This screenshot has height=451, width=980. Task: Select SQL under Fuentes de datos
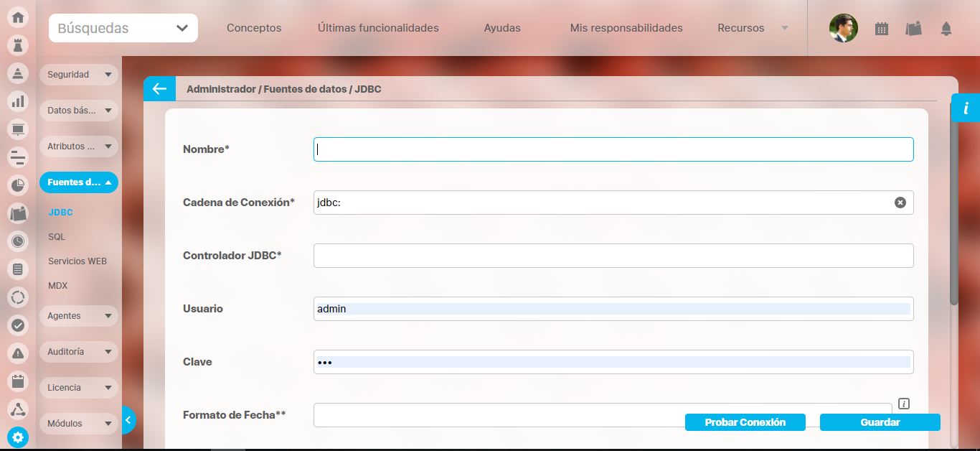click(57, 237)
